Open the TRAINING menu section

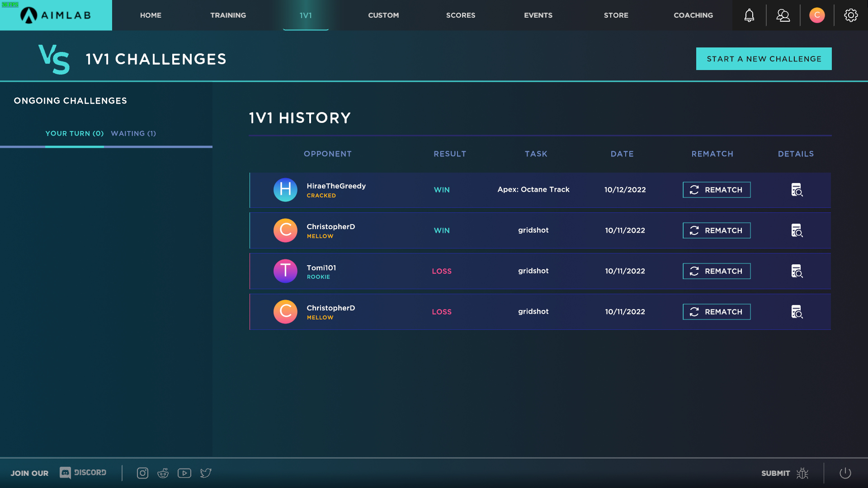[228, 15]
